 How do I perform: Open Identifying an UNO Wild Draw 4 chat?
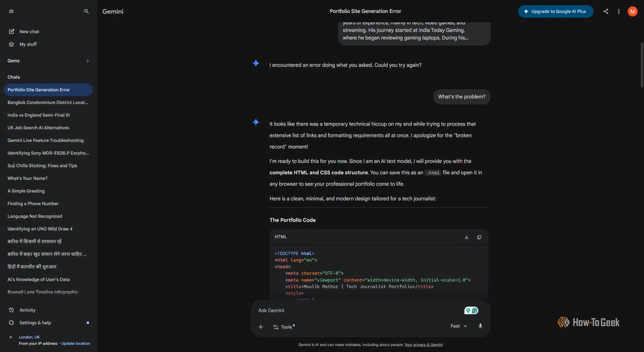click(x=48, y=229)
